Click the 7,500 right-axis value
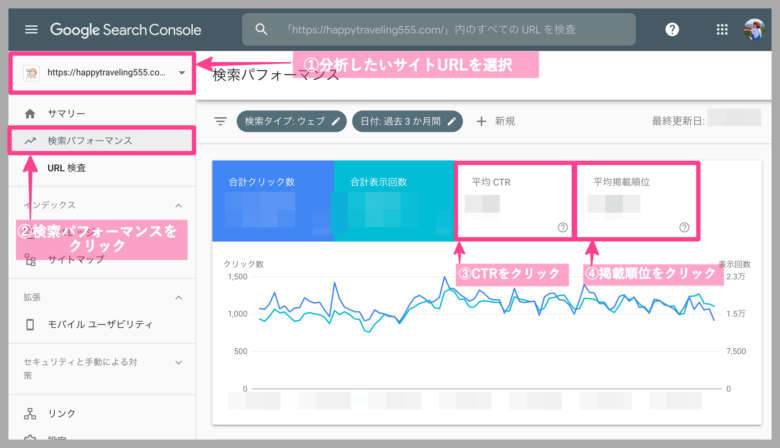Screen dimensions: 780x448 [x=736, y=352]
